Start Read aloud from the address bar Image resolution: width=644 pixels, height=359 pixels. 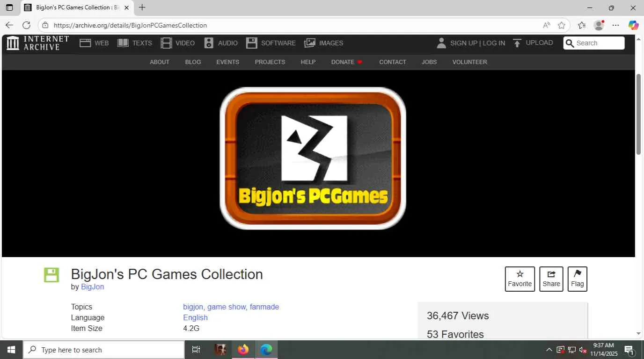tap(546, 25)
